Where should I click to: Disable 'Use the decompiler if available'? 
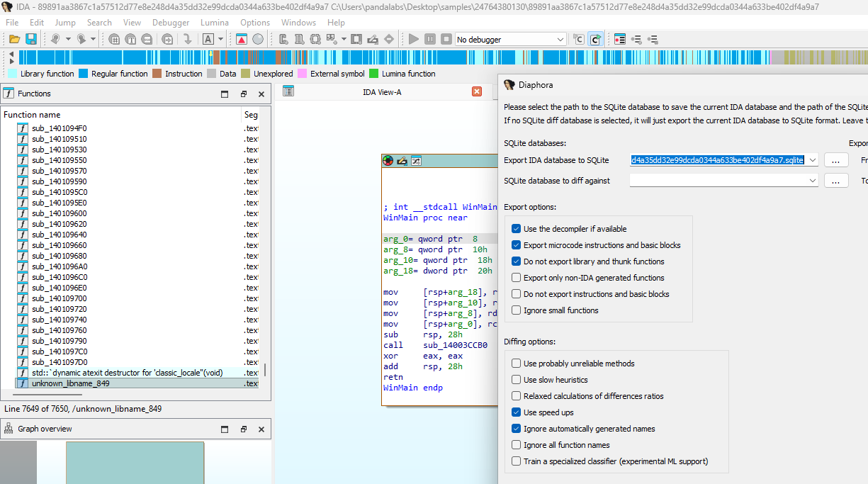(517, 229)
